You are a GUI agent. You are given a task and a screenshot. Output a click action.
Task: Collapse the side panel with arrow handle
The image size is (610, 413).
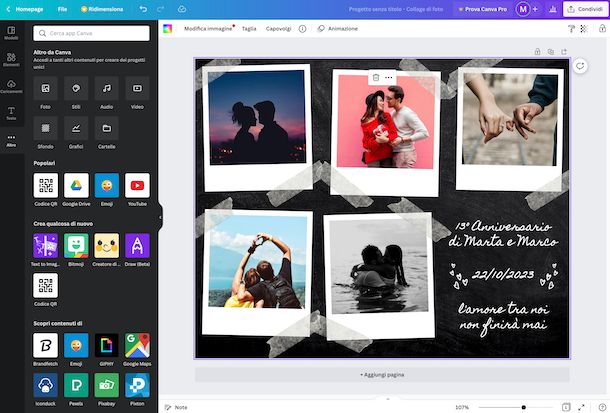tap(160, 217)
